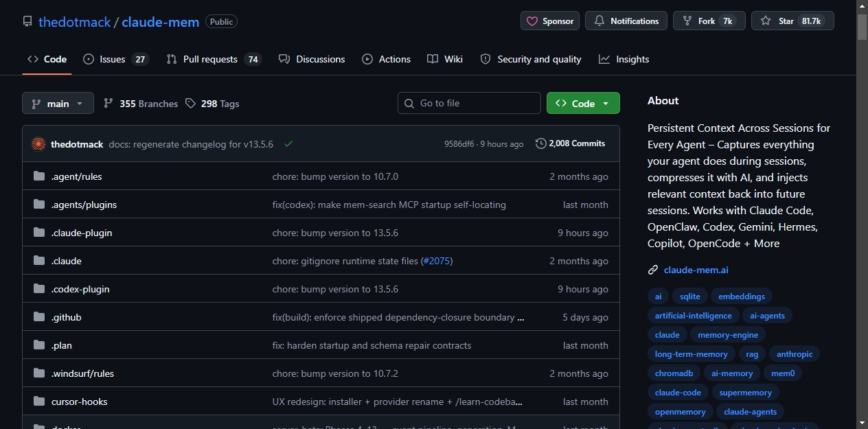Screen dimensions: 868x429
Task: Click the folder icon for .windsurf/rules
Action: coord(39,373)
